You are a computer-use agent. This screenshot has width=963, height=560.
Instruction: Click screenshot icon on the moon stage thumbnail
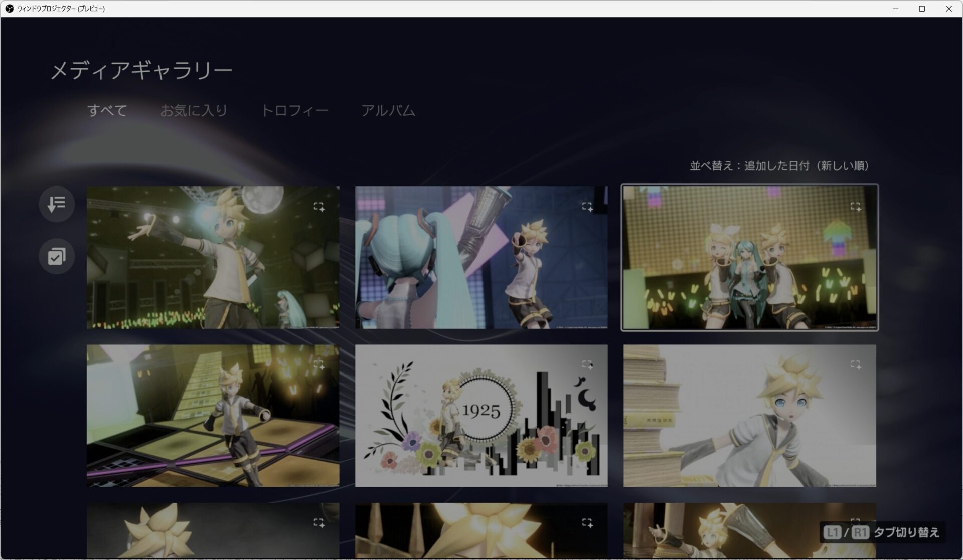pos(319,207)
